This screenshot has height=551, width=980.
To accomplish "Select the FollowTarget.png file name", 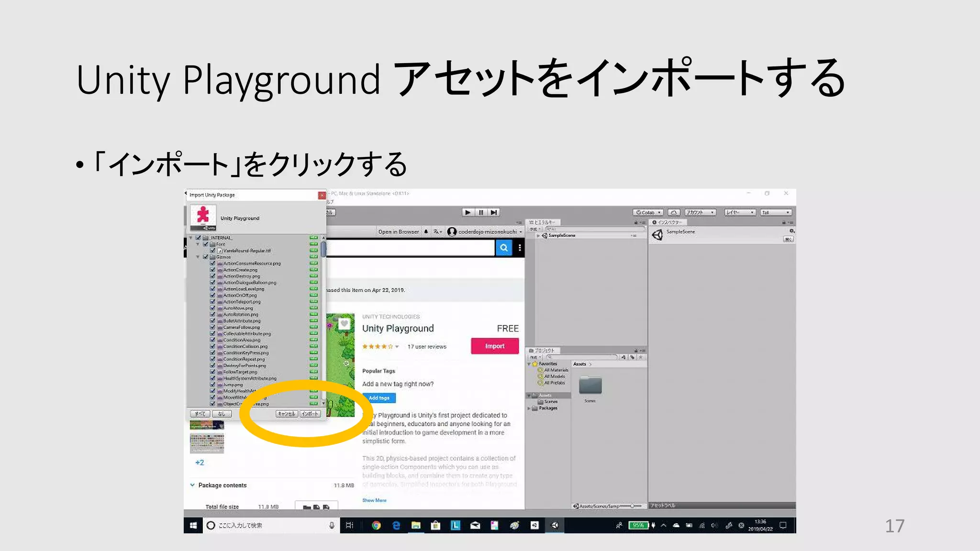I will click(x=240, y=372).
